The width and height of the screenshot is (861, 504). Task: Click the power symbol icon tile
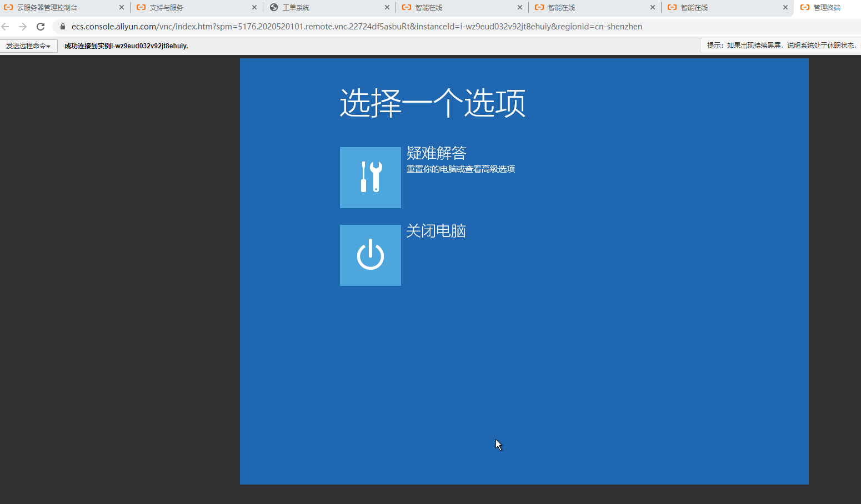[x=370, y=255]
